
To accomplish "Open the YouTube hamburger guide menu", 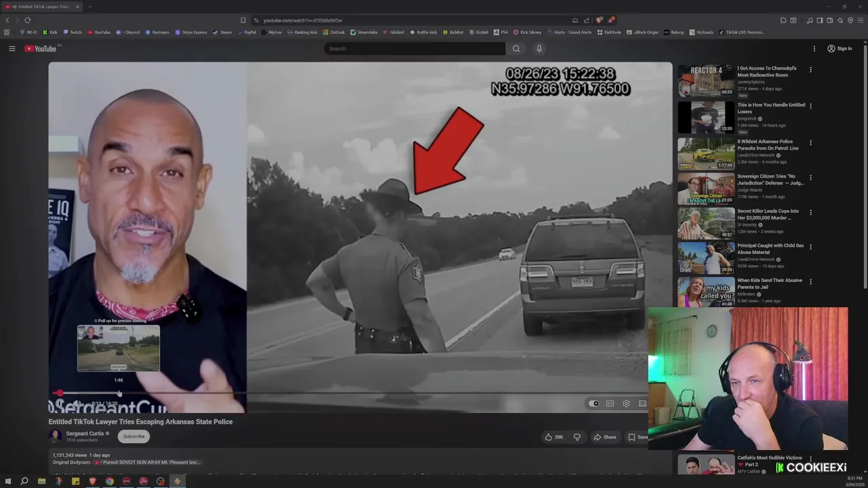I will 12,49.
